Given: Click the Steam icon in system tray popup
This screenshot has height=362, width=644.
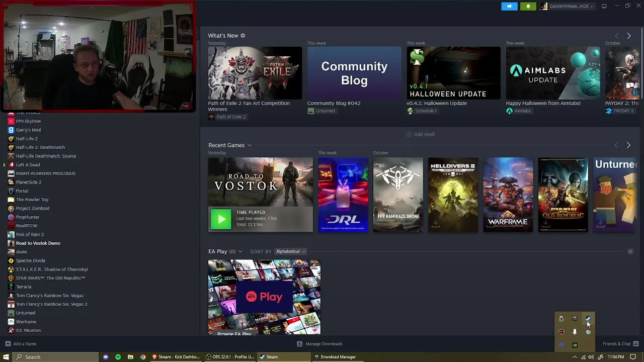Looking at the screenshot, I should 588,318.
